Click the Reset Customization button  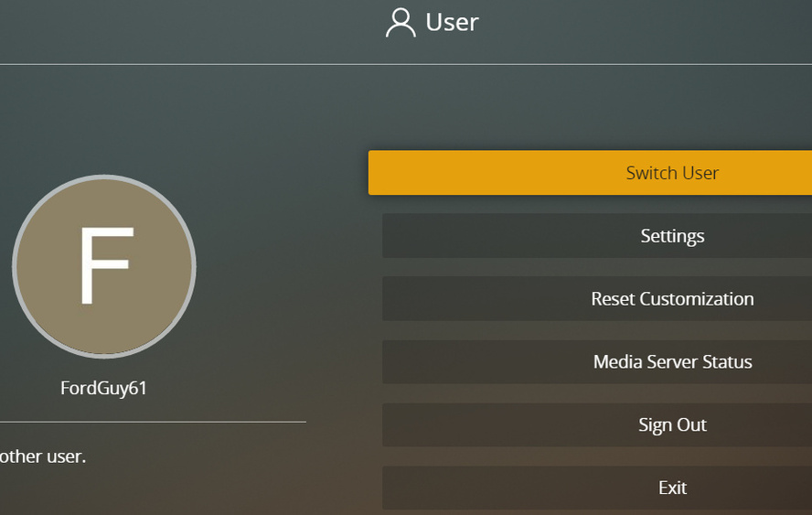[672, 299]
